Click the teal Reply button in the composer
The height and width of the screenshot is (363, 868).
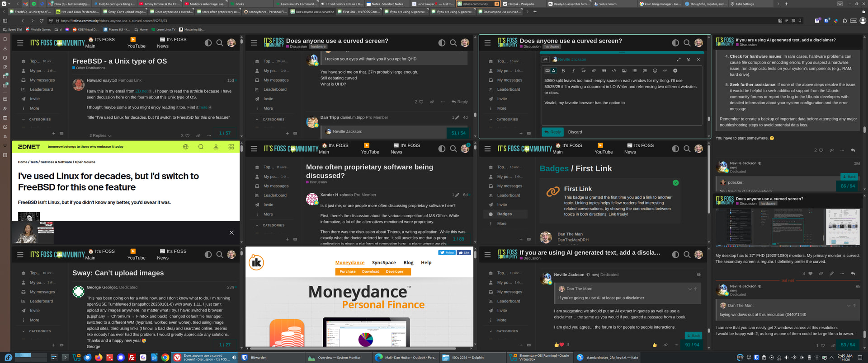pyautogui.click(x=552, y=132)
